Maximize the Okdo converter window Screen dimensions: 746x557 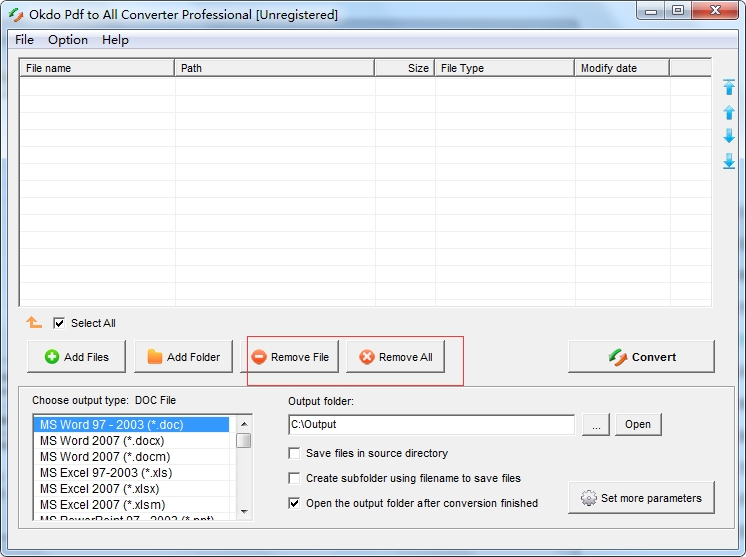tap(678, 11)
